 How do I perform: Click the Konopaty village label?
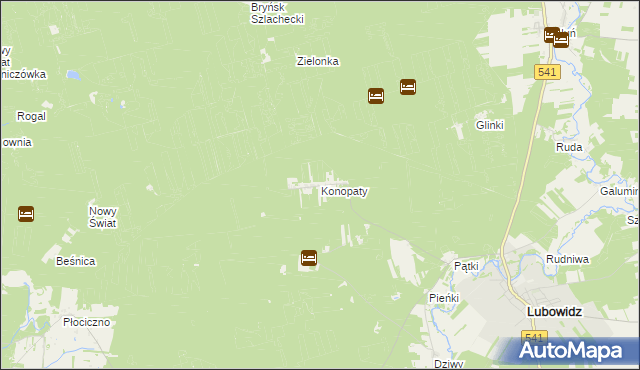[x=344, y=191]
